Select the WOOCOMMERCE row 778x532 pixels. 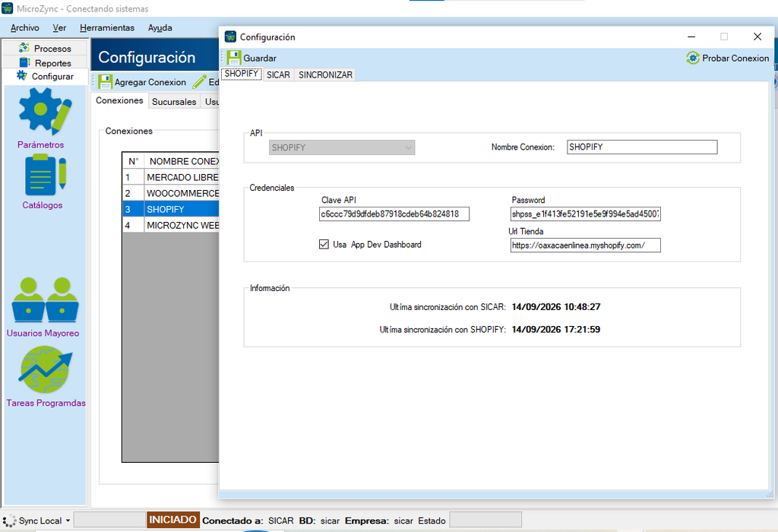(171, 193)
